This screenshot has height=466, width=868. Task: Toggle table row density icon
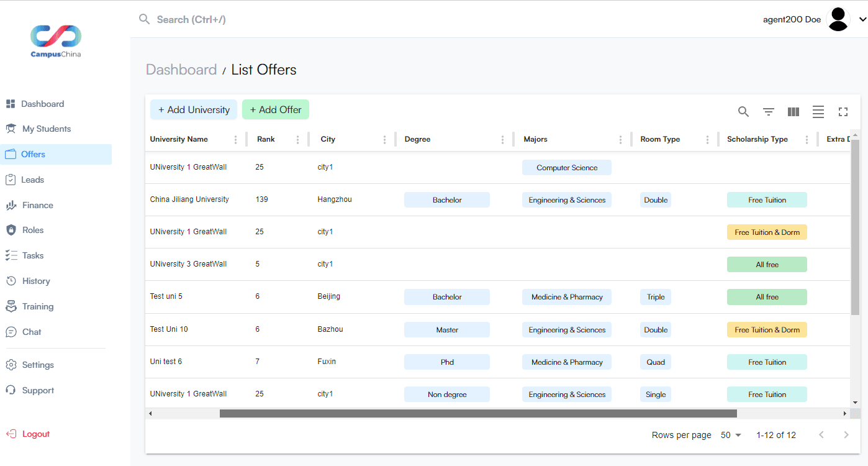pyautogui.click(x=818, y=112)
